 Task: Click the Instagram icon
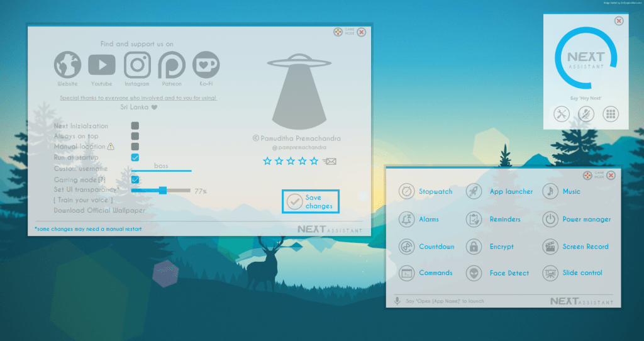click(136, 65)
